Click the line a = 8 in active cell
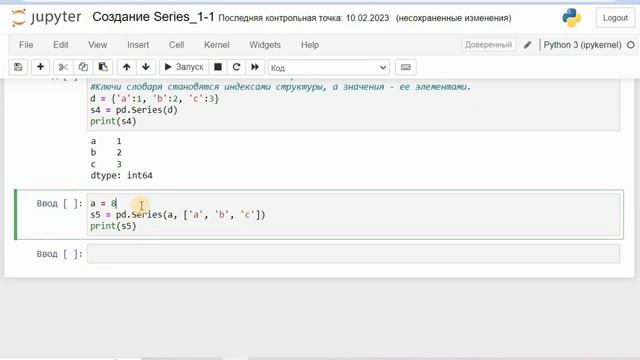Screen dimensions: 640x360 pyautogui.click(x=104, y=203)
